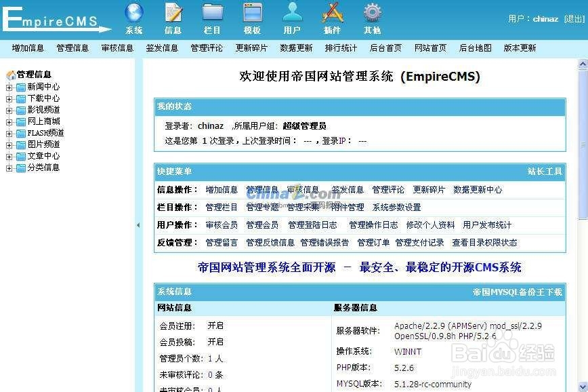Expand the 文章中心 tree node
This screenshot has width=588, height=392.
9,157
